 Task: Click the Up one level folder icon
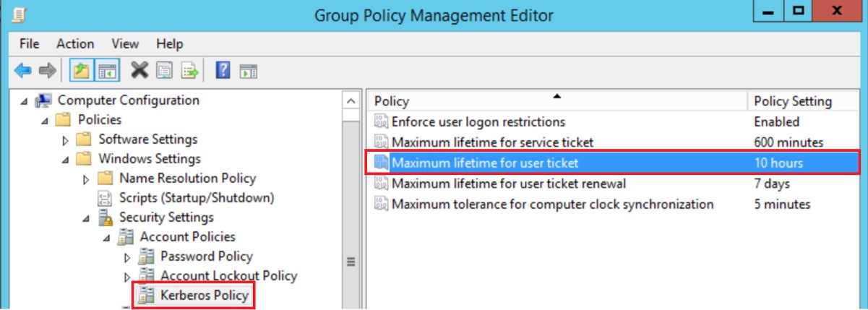pos(80,70)
